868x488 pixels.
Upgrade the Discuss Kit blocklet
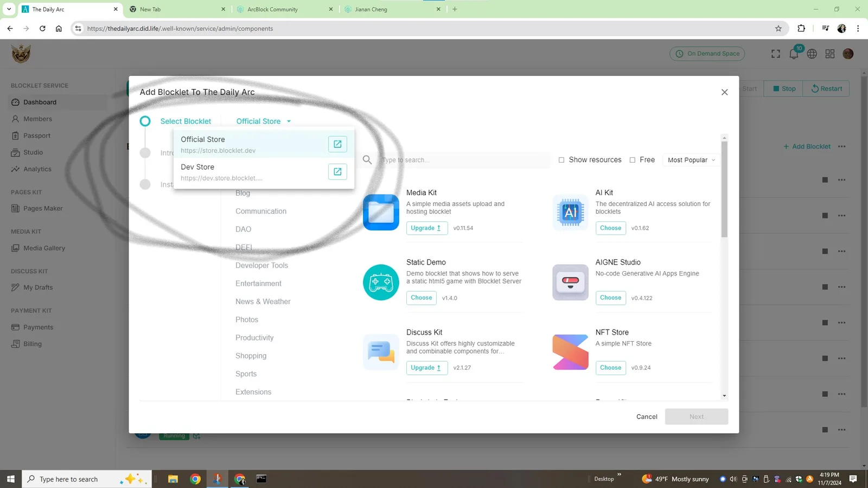(427, 368)
